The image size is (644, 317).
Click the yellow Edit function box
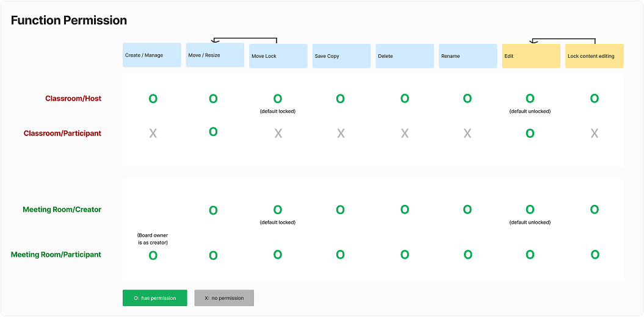(x=530, y=55)
